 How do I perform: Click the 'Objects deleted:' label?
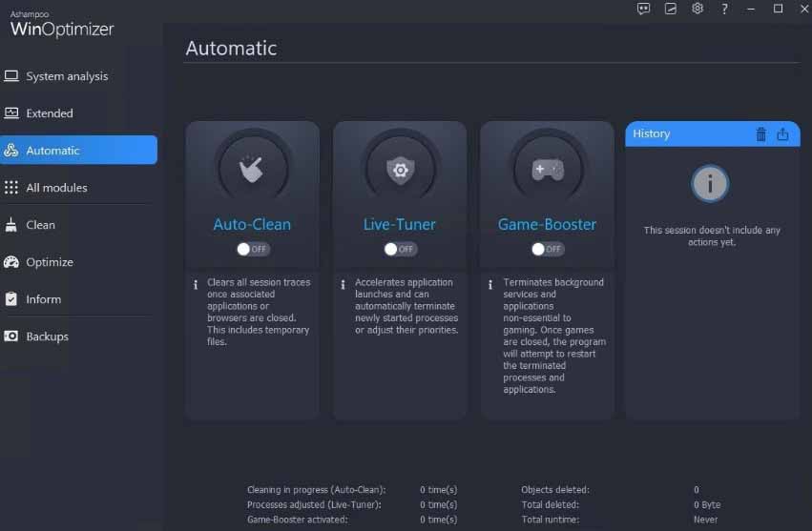click(555, 490)
